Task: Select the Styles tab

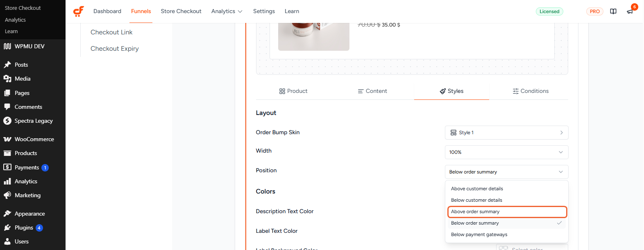Action: click(451, 91)
